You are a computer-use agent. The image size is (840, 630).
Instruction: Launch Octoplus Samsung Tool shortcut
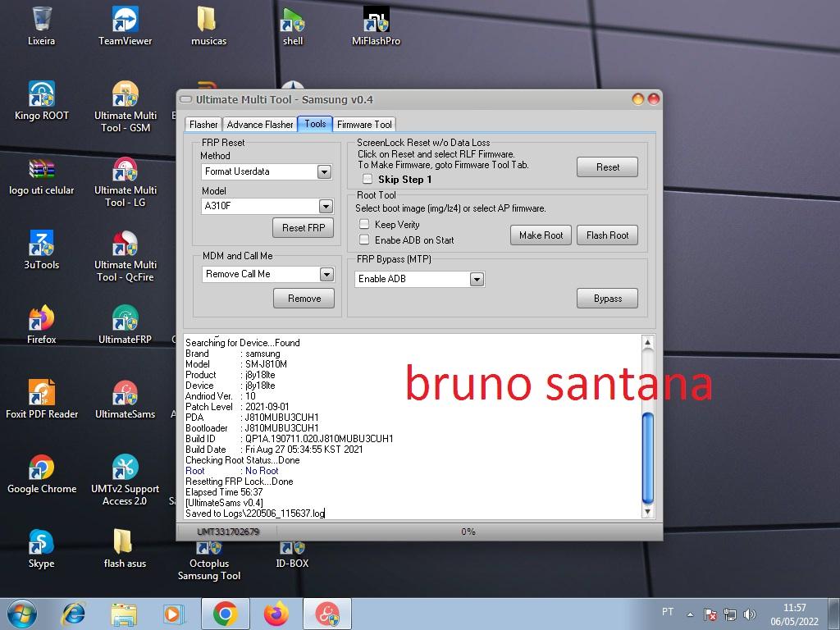209,561
